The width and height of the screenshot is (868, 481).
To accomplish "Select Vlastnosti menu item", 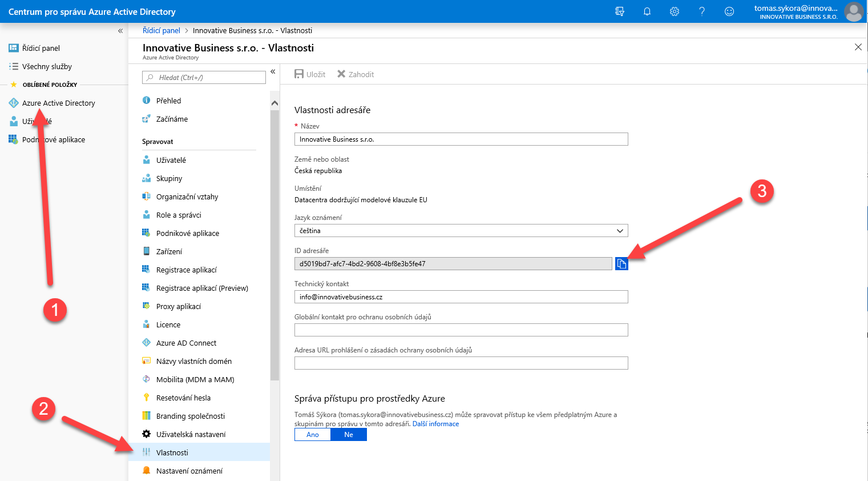I will coord(199,452).
